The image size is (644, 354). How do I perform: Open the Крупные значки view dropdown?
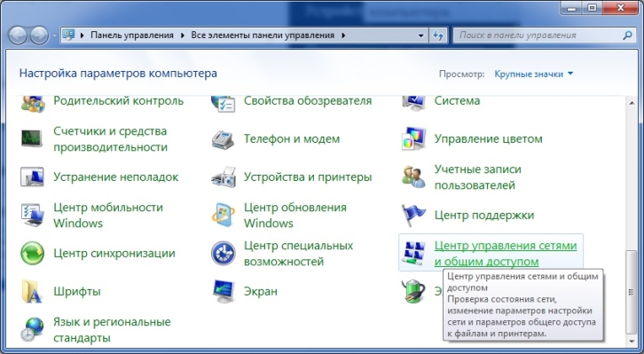point(533,75)
